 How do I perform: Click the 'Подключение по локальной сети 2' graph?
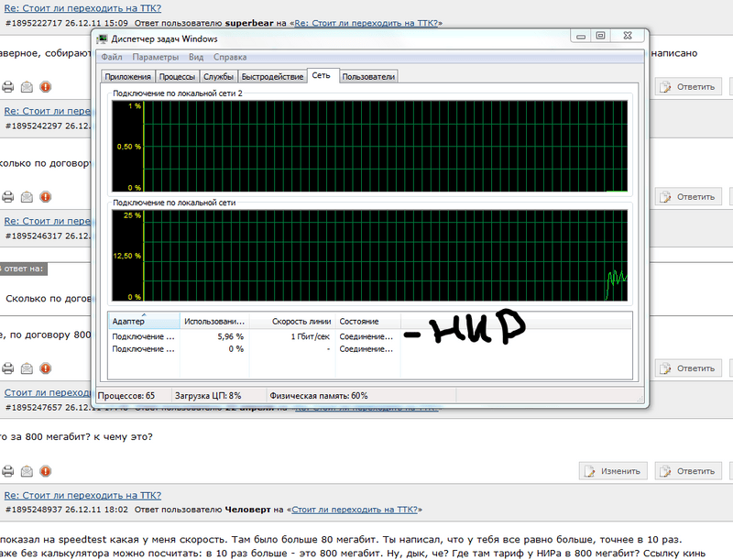(370, 146)
